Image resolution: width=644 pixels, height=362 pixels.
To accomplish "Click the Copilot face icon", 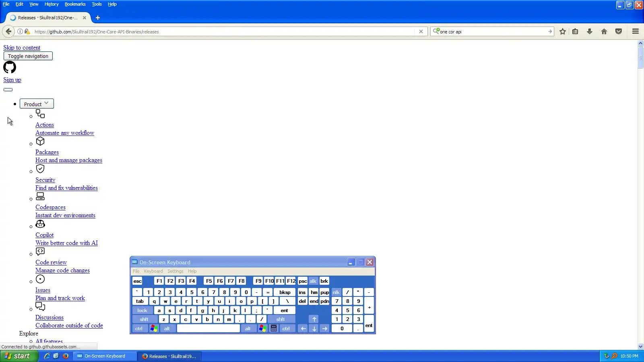I will pyautogui.click(x=40, y=224).
